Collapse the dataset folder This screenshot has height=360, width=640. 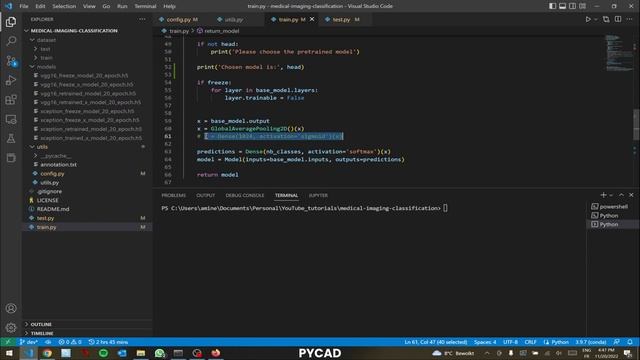pyautogui.click(x=46, y=40)
